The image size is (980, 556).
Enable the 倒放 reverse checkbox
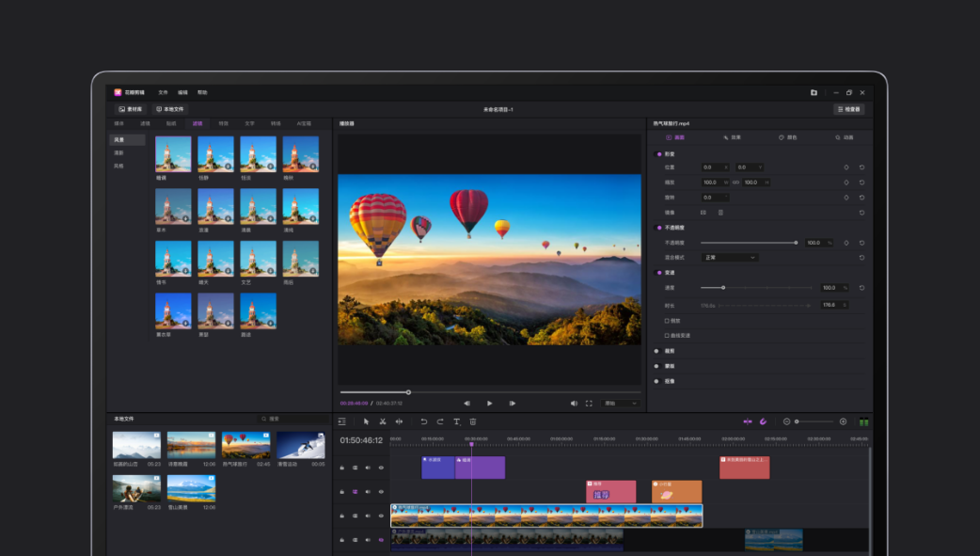[667, 320]
